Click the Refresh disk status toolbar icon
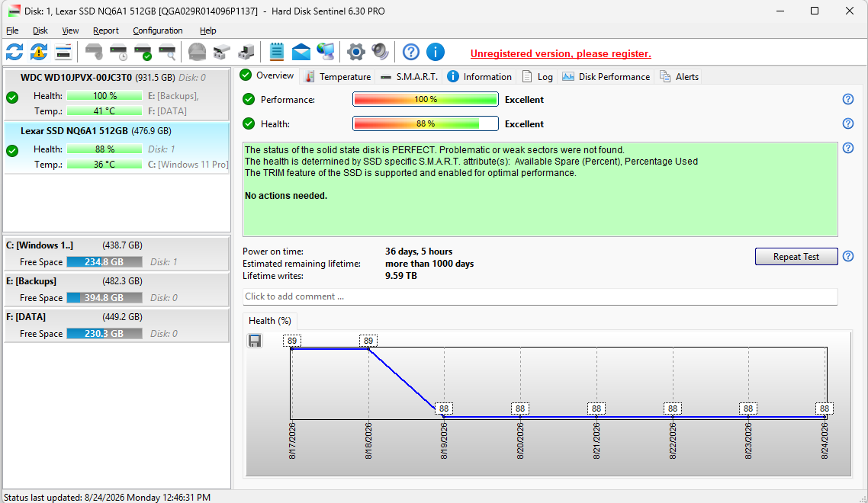The image size is (868, 503). coord(14,52)
